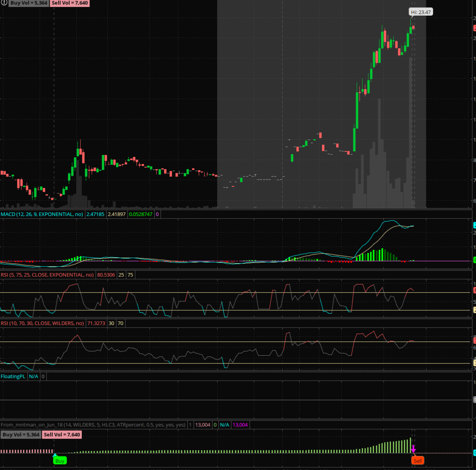Image resolution: width=476 pixels, height=470 pixels.
Task: Click the RSI reading 71.3273
Action: pos(96,323)
